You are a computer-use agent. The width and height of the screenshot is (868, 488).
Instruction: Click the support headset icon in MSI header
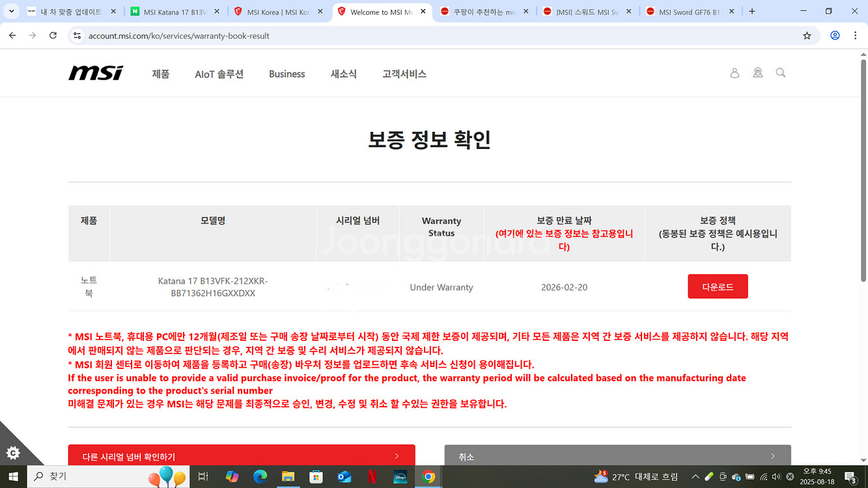pos(758,73)
